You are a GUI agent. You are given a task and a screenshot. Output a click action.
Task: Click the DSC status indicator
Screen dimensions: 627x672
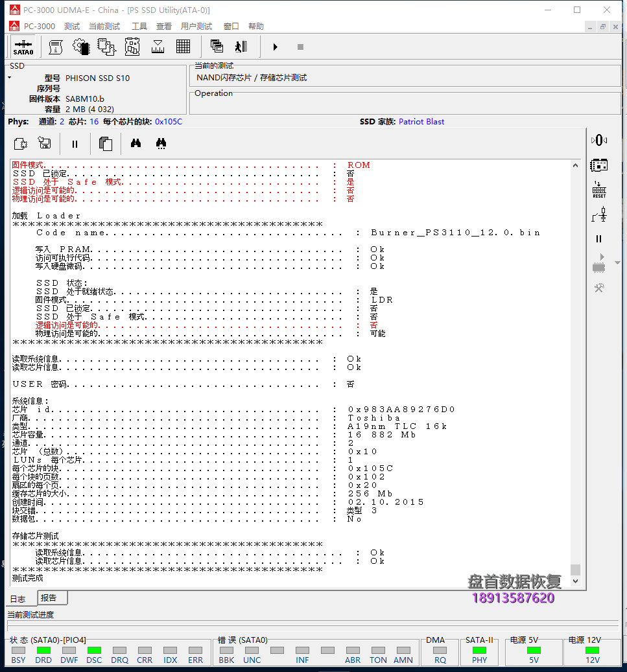pyautogui.click(x=94, y=655)
